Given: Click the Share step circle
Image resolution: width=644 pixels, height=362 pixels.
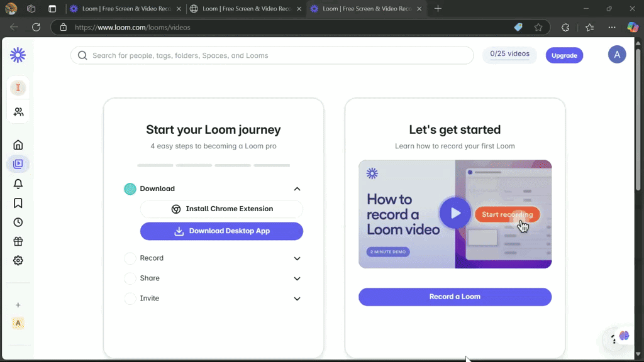Looking at the screenshot, I should tap(130, 278).
